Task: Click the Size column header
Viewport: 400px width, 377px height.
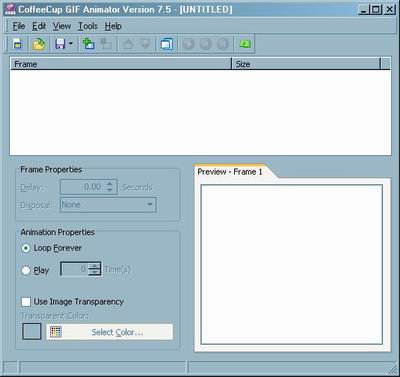Action: [x=306, y=64]
